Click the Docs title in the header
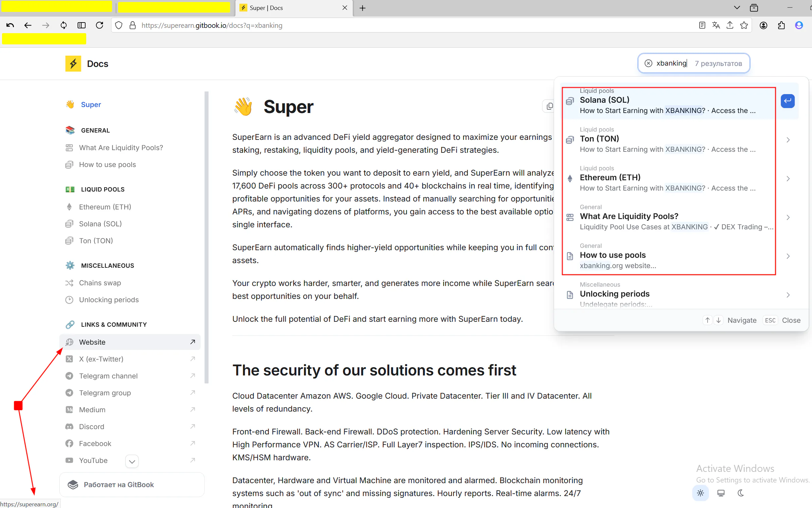812x508 pixels. 97,64
